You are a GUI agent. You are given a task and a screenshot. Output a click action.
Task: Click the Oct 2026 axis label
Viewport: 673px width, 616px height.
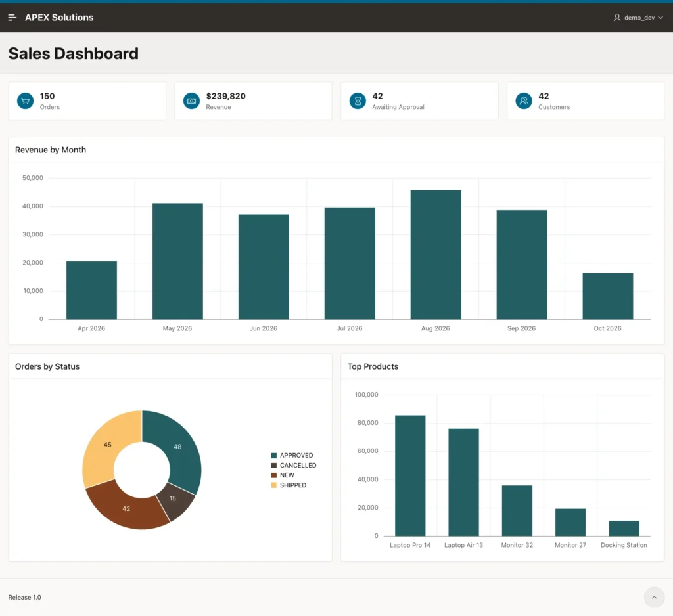[607, 328]
